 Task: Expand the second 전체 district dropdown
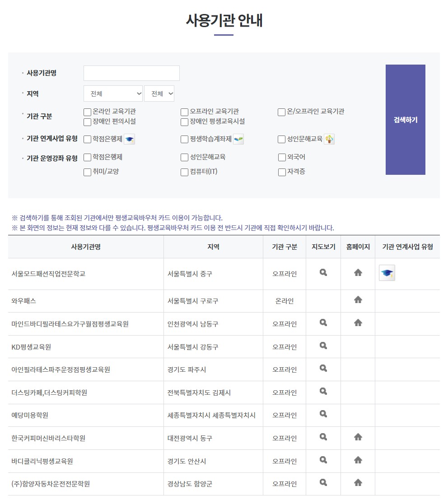coord(159,93)
